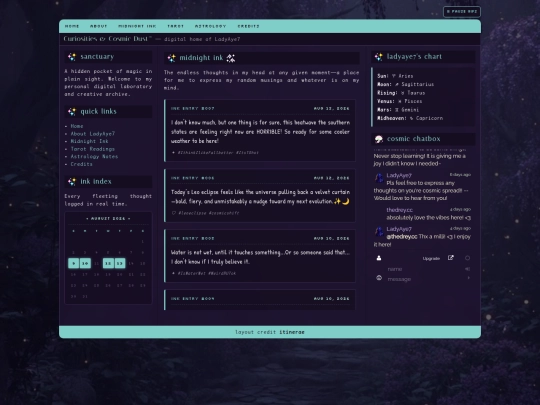Open the Tarot tab in top navigation
540x405 pixels.
(176, 26)
